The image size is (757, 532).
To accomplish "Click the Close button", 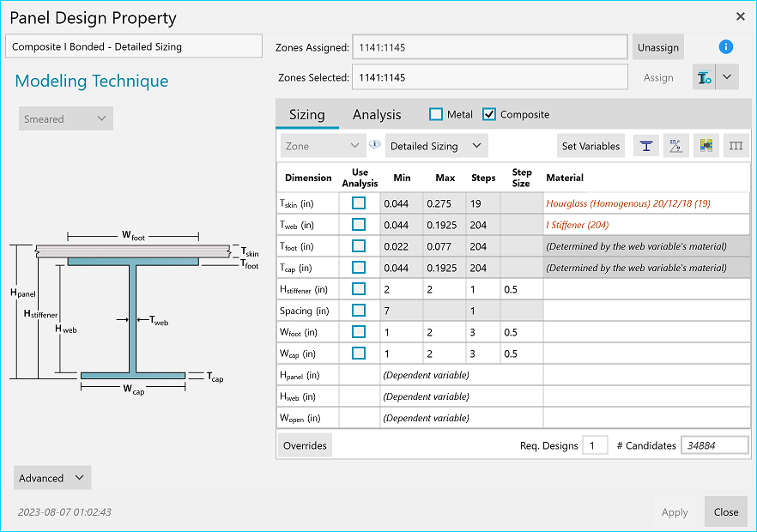I will (x=725, y=511).
